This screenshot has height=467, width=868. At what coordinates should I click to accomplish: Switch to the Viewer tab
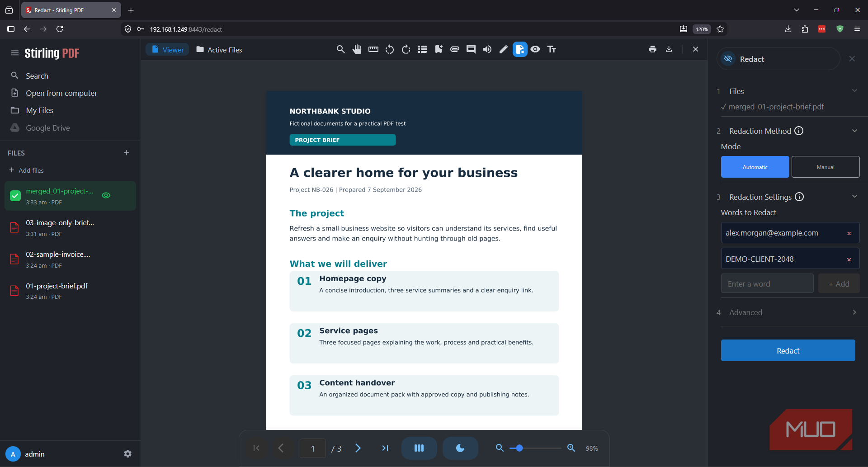point(168,50)
